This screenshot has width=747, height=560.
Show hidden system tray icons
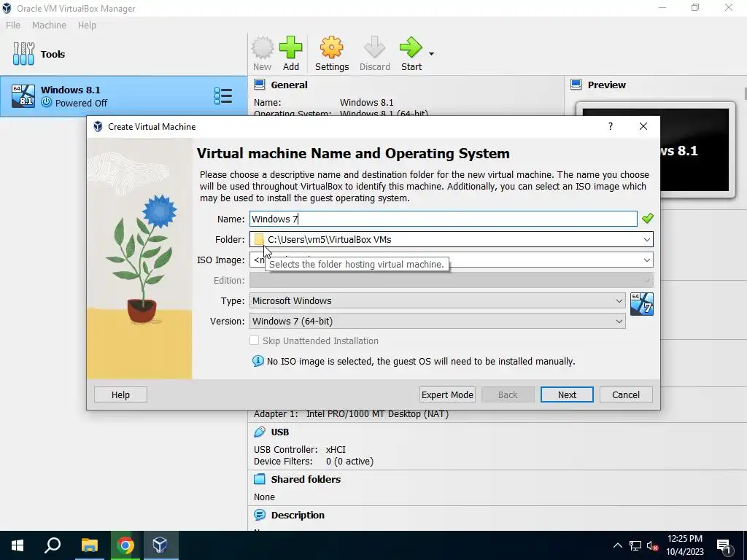point(617,545)
